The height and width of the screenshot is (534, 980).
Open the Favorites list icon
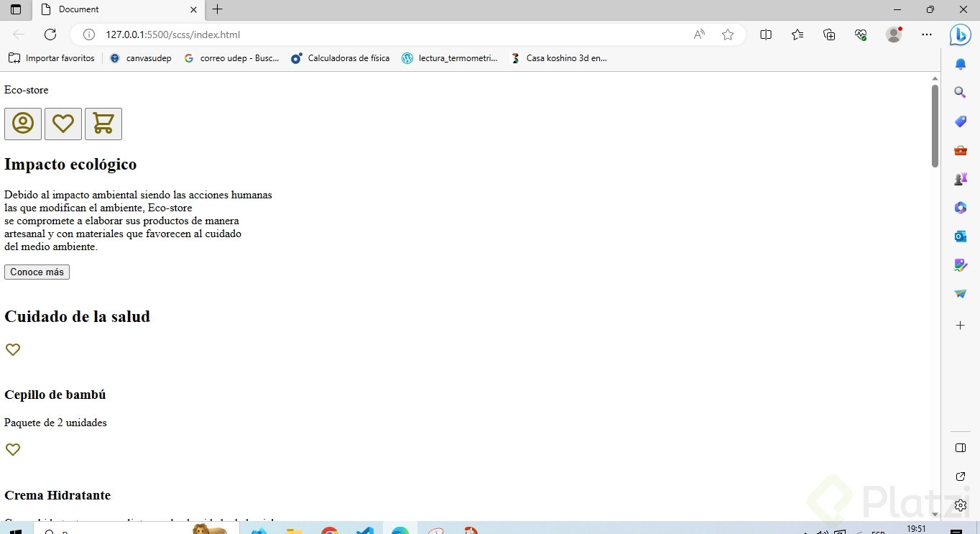point(798,34)
